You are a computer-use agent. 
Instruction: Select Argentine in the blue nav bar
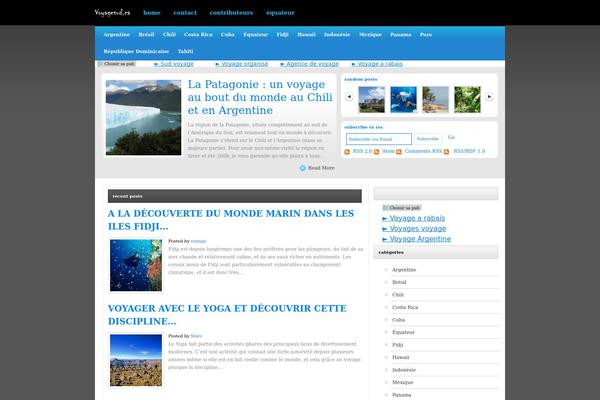pyautogui.click(x=117, y=34)
